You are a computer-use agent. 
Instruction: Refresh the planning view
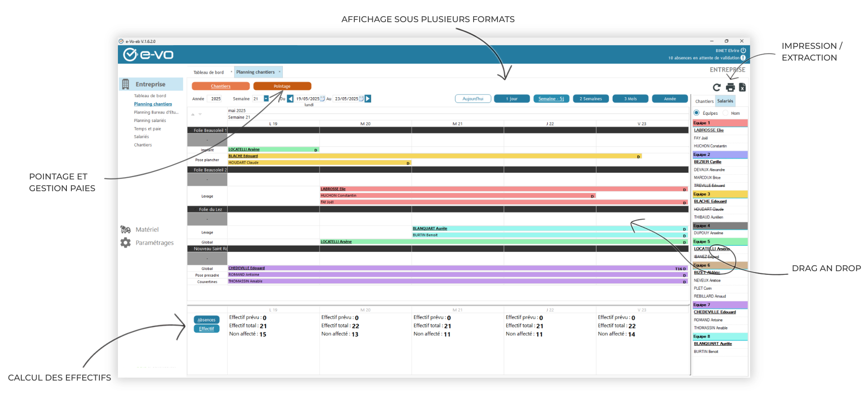pos(717,87)
